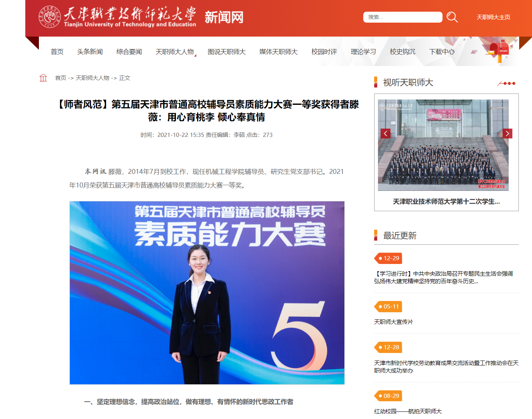The image size is (532, 419).
Task: Open more videos via red dots icon
Action: tap(507, 83)
